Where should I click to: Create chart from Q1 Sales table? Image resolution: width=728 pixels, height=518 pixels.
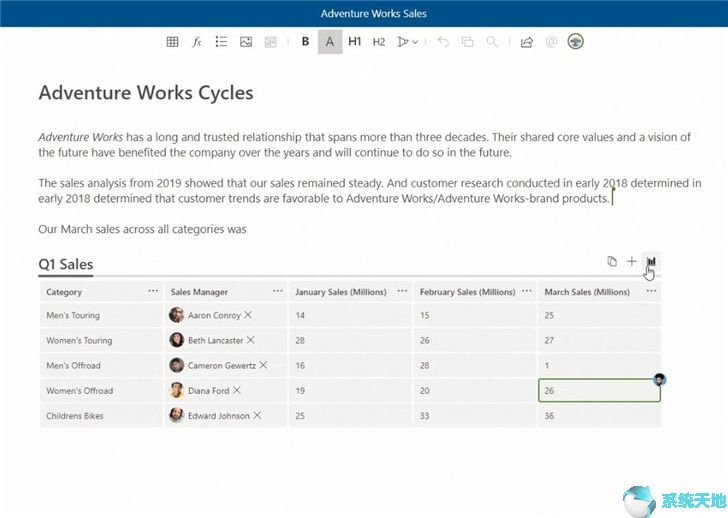651,261
